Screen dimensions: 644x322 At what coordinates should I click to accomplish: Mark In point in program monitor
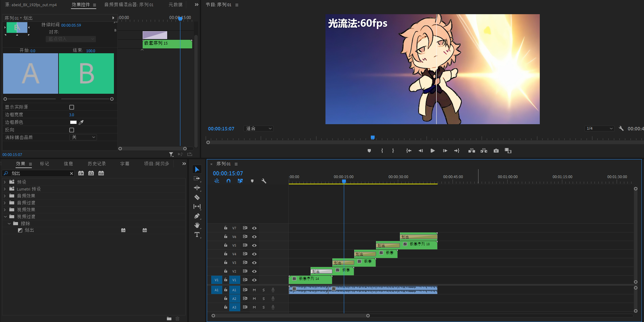(382, 151)
